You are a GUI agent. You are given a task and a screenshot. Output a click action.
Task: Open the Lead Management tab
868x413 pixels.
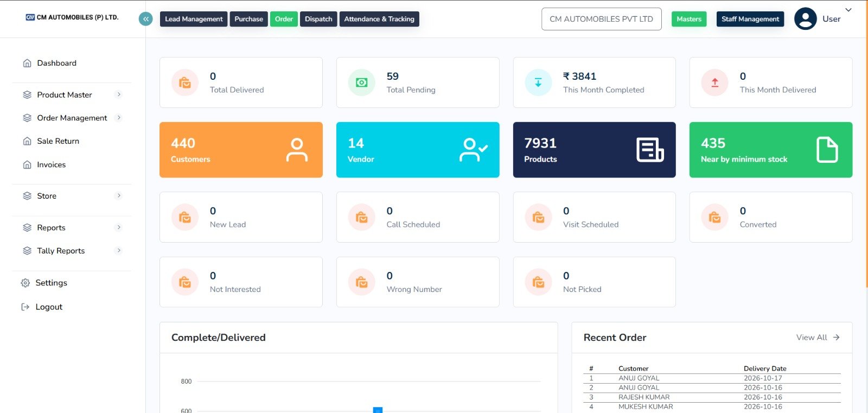pos(194,19)
